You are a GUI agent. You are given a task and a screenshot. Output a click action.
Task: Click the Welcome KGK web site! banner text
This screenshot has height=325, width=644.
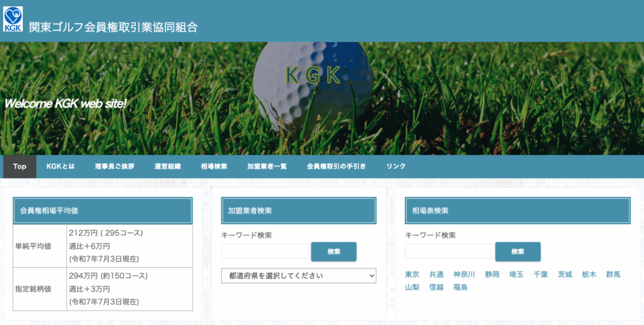coord(65,103)
